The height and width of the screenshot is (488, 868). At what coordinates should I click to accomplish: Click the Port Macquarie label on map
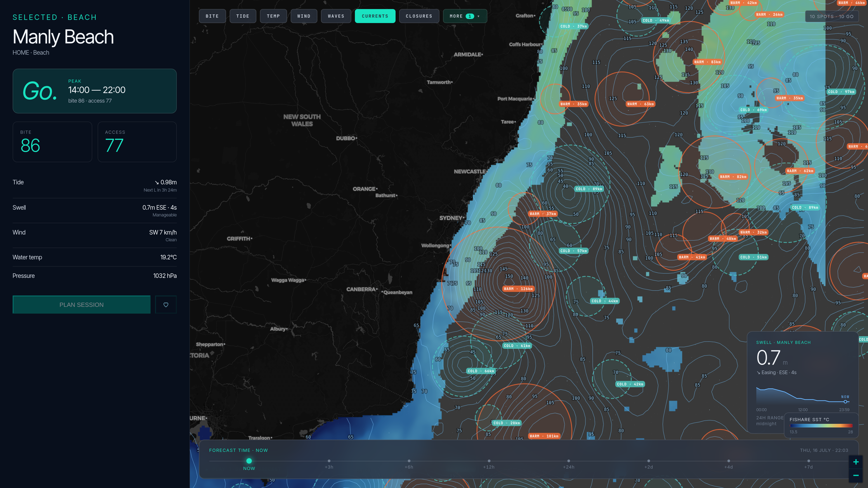515,99
